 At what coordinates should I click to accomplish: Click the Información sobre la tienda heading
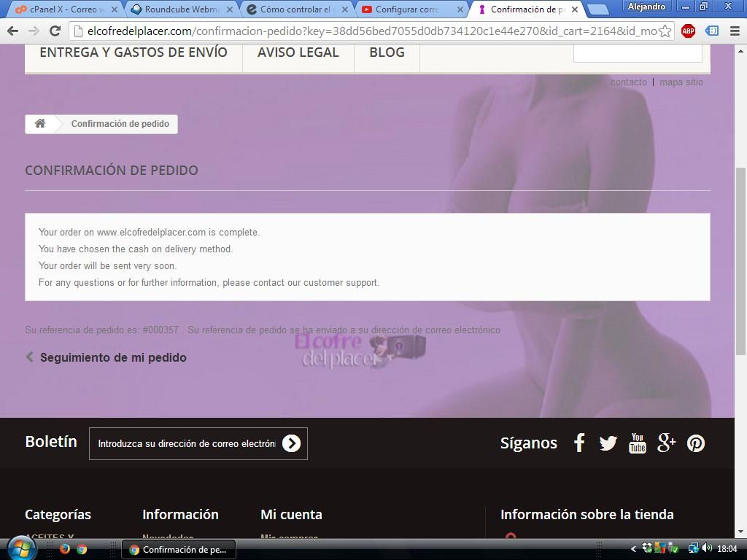click(587, 514)
